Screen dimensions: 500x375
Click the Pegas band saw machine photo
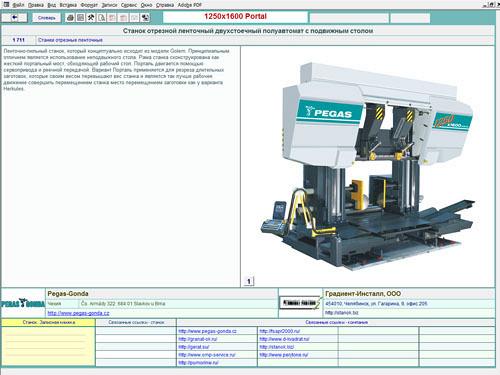coord(367,167)
